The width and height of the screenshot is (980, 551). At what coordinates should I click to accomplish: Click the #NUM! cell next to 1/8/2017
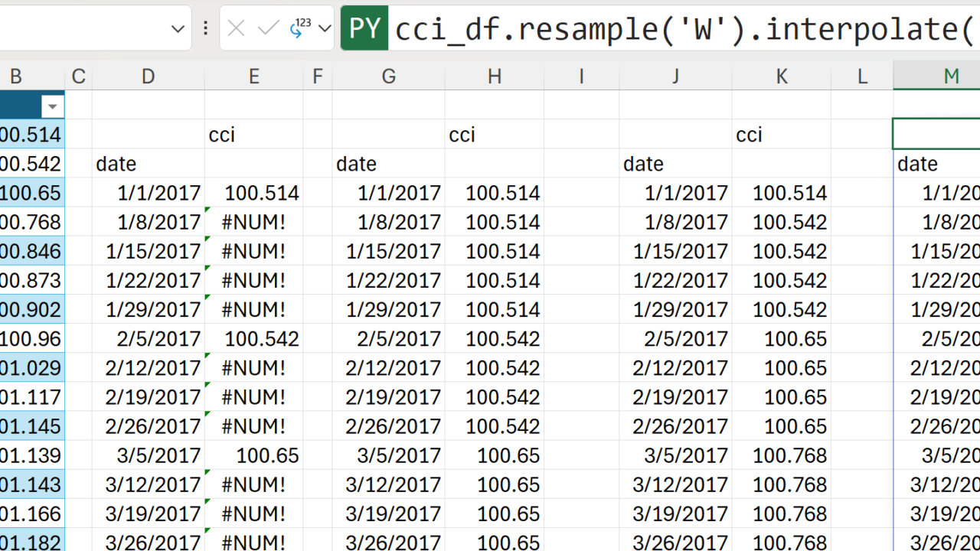coord(253,222)
